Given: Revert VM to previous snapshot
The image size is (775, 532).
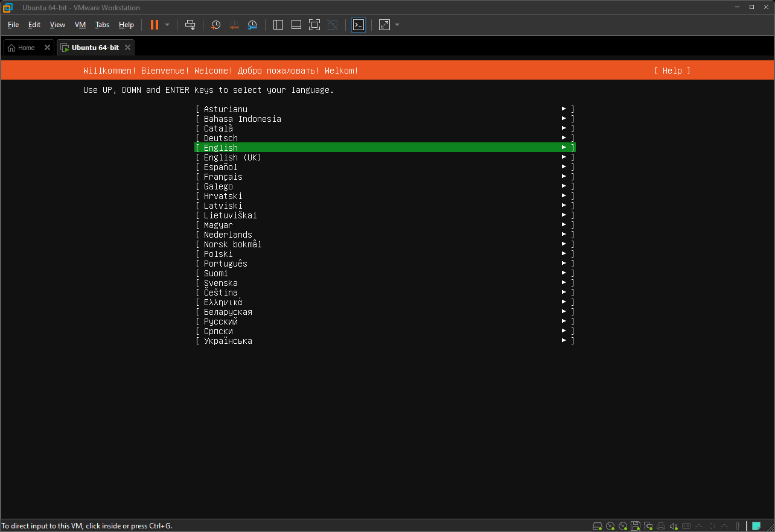Looking at the screenshot, I should pos(234,25).
